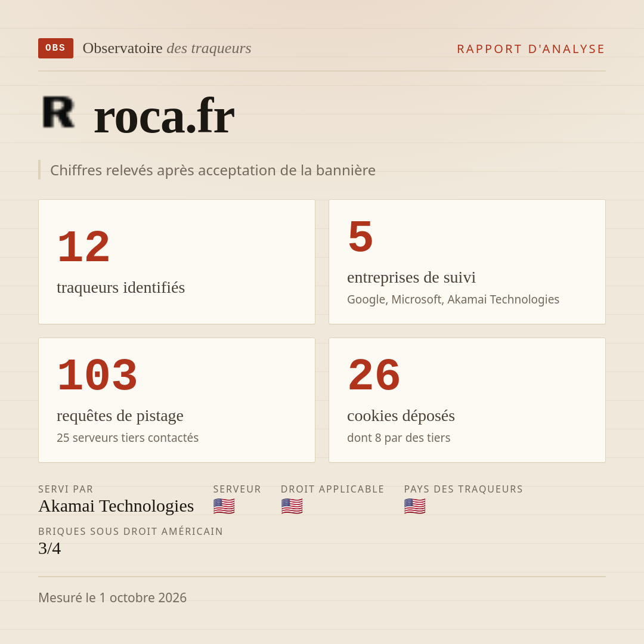Select the number 12 in the trackers card
Screen dimensions: 644x644
pos(84,247)
